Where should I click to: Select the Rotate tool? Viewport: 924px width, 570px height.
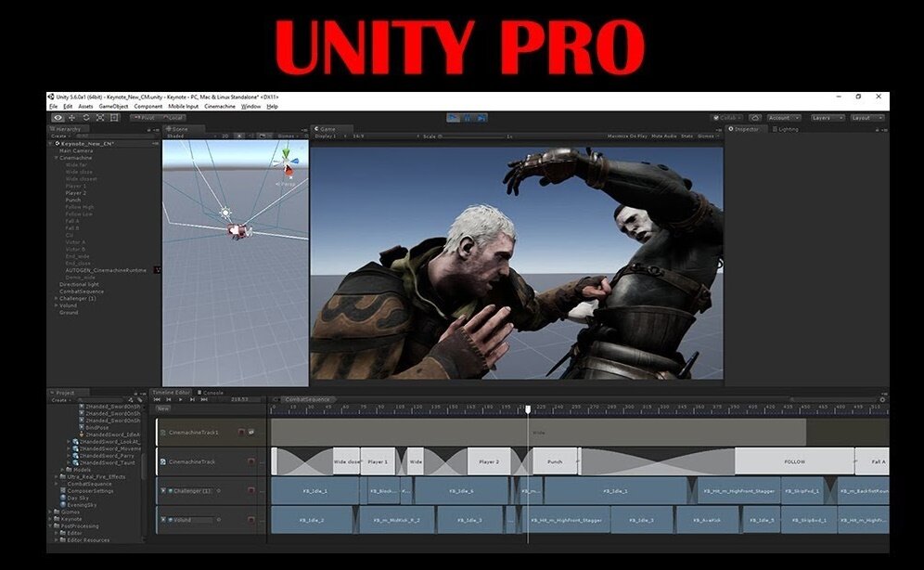point(86,118)
